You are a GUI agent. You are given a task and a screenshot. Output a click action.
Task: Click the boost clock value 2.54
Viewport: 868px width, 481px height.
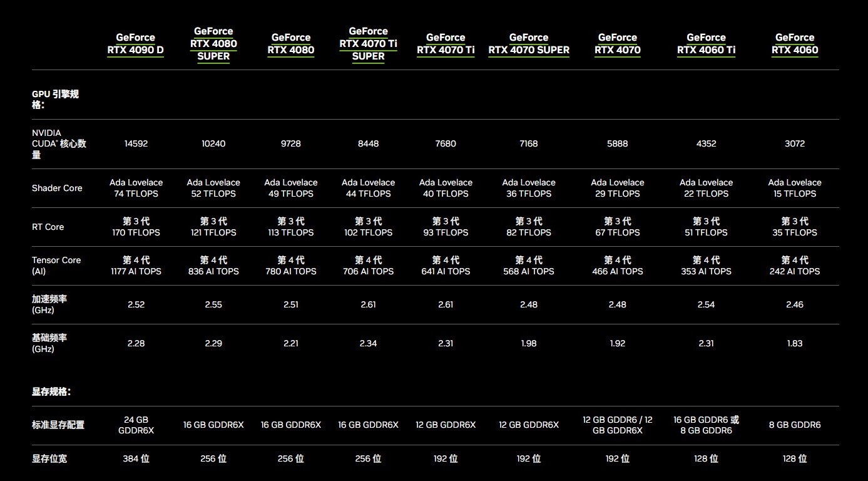click(x=706, y=305)
